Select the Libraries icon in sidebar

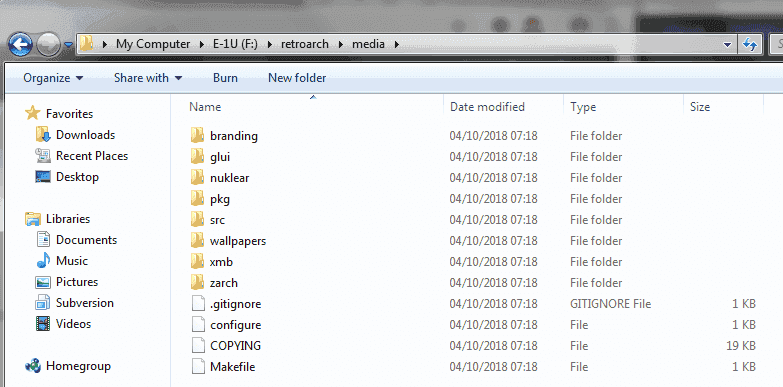click(33, 219)
